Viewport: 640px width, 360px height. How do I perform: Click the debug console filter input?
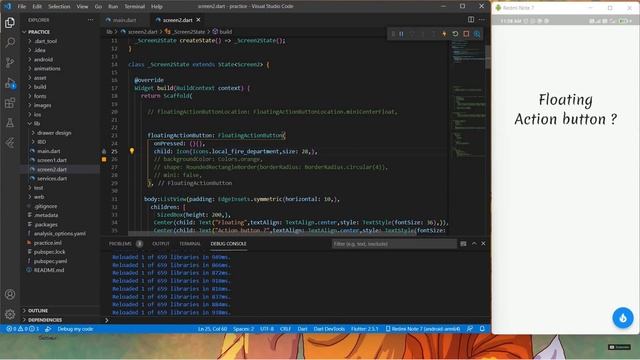[394, 244]
